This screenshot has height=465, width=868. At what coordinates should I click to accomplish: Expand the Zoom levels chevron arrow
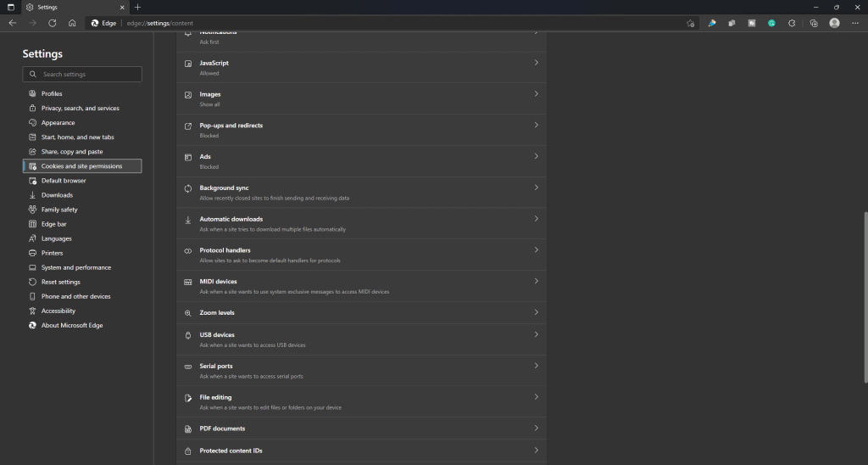pyautogui.click(x=536, y=312)
